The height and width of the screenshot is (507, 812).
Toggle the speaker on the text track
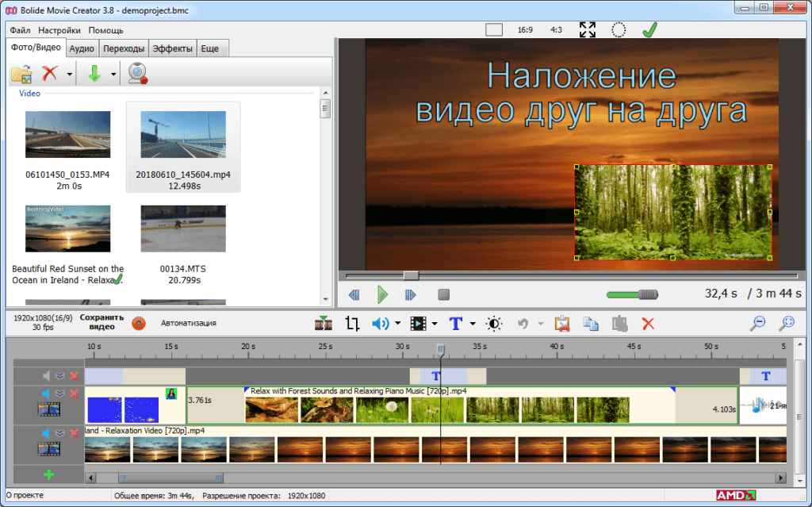click(x=46, y=375)
